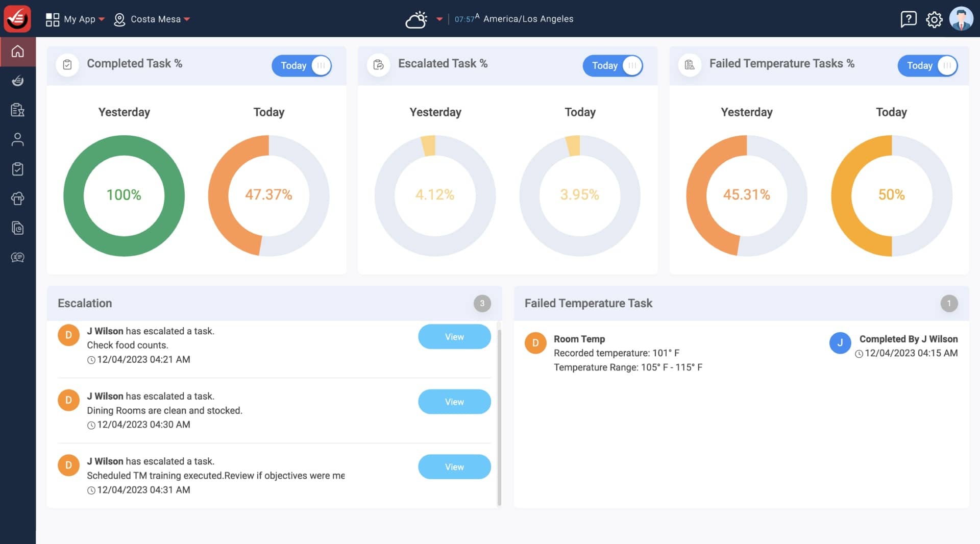Open the user profile sidebar icon

[18, 139]
